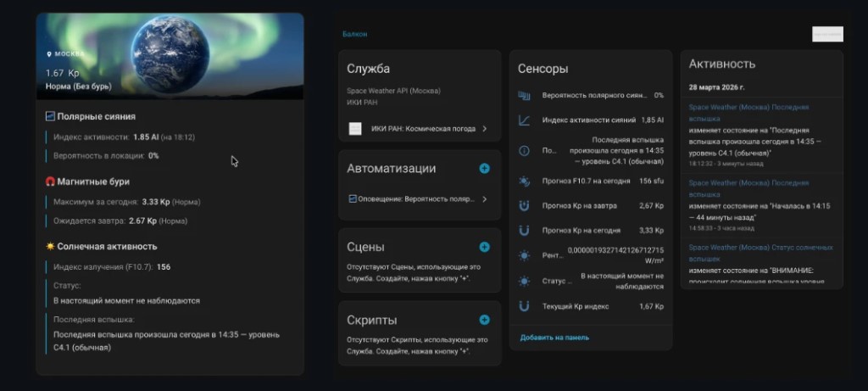Click Добавить на панель link
Viewport: 868px width, 391px height.
tap(554, 338)
